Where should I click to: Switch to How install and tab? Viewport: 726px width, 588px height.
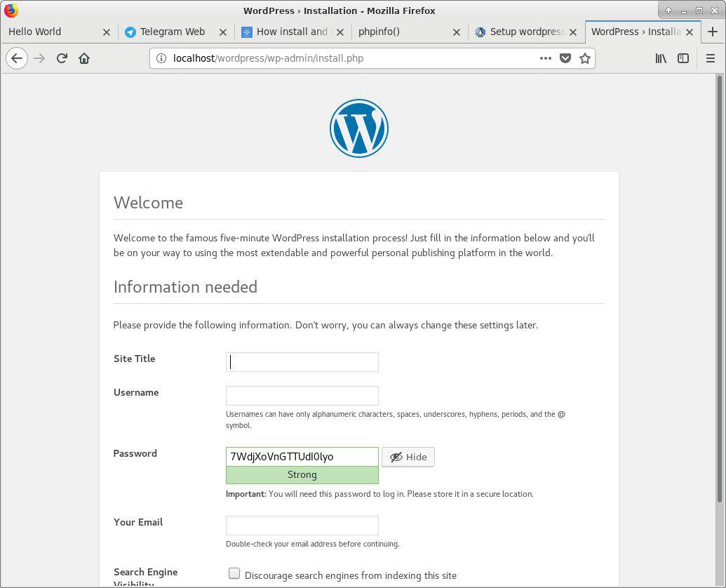point(293,32)
